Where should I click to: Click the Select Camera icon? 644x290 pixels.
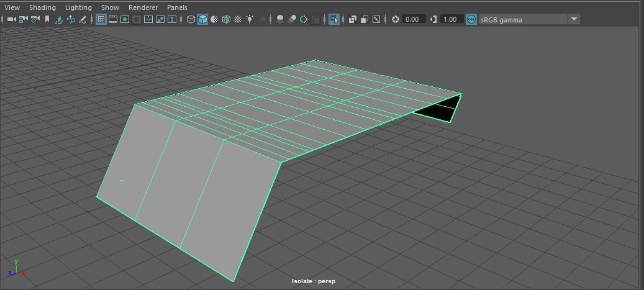(x=12, y=19)
